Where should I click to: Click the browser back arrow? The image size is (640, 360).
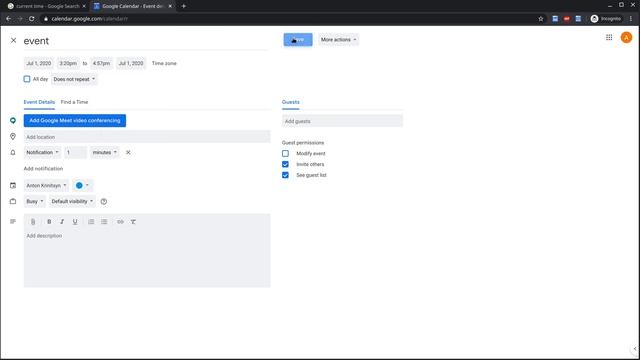(x=9, y=19)
